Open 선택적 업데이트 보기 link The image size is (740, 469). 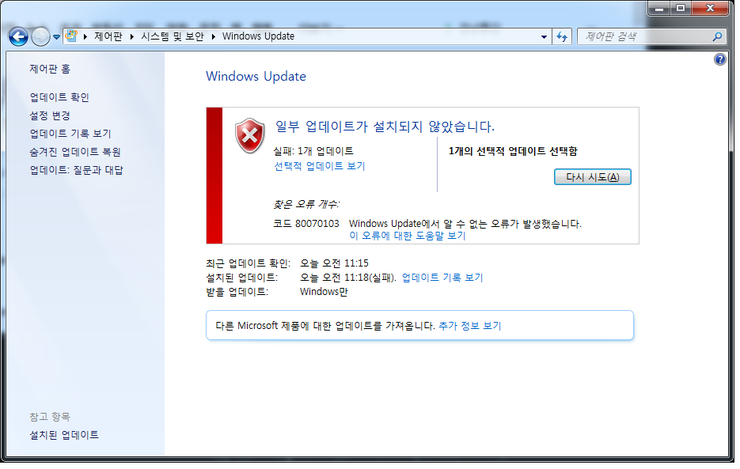[320, 166]
